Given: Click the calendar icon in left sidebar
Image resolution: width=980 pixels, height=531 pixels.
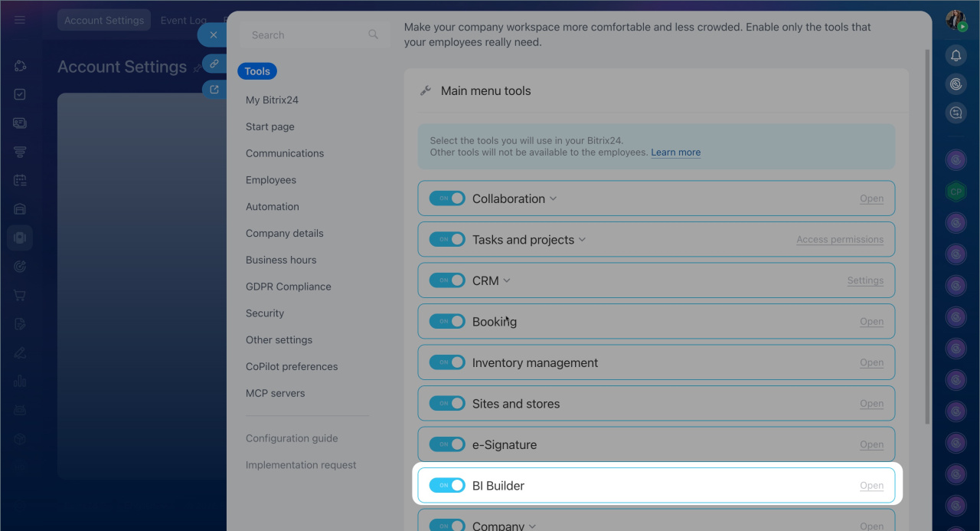Looking at the screenshot, I should [x=20, y=180].
